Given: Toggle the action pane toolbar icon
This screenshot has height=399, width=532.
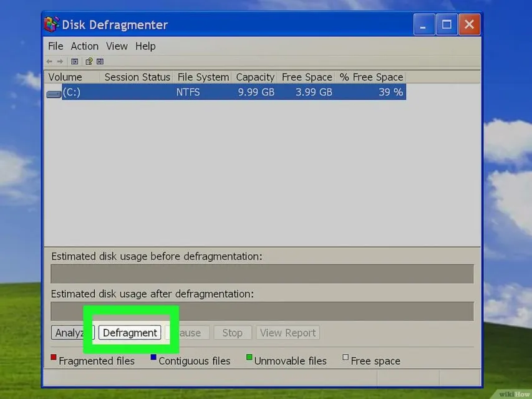Looking at the screenshot, I should 100,62.
